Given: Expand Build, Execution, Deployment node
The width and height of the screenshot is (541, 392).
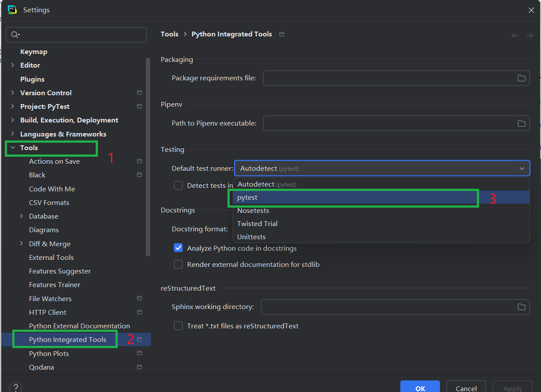Looking at the screenshot, I should [x=13, y=120].
